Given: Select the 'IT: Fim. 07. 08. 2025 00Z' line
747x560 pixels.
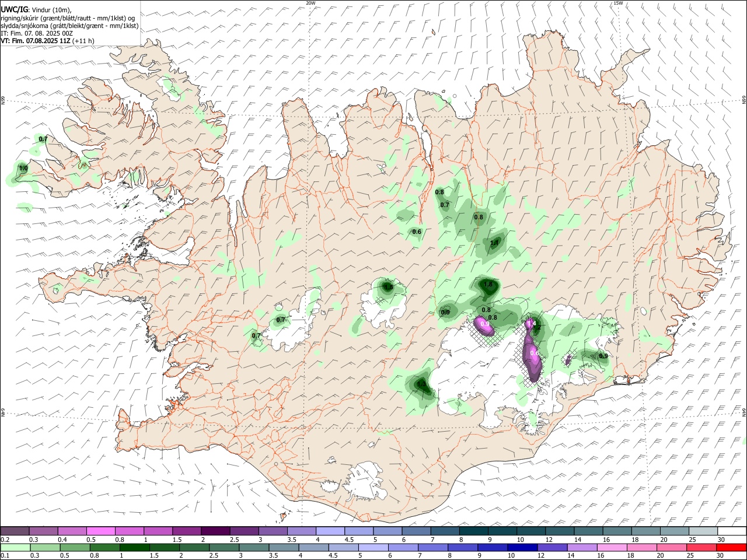Looking at the screenshot, I should tap(37, 33).
